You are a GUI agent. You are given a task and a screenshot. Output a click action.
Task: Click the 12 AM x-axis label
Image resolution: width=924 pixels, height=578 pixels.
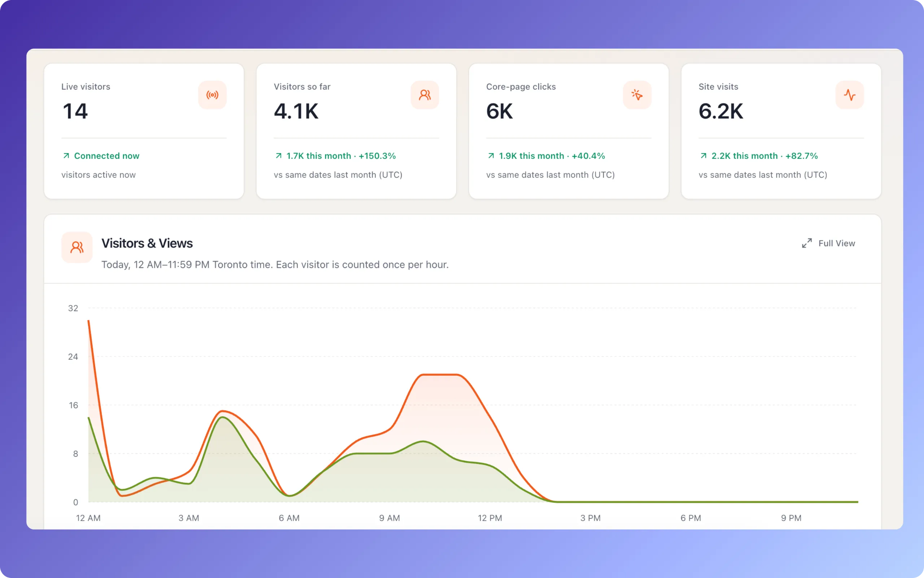click(x=88, y=518)
